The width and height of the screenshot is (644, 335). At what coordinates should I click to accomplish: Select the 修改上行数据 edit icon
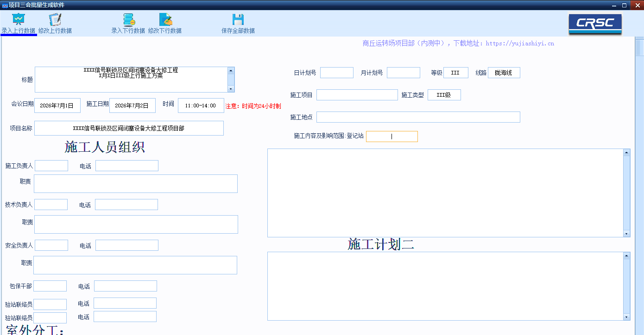(55, 19)
